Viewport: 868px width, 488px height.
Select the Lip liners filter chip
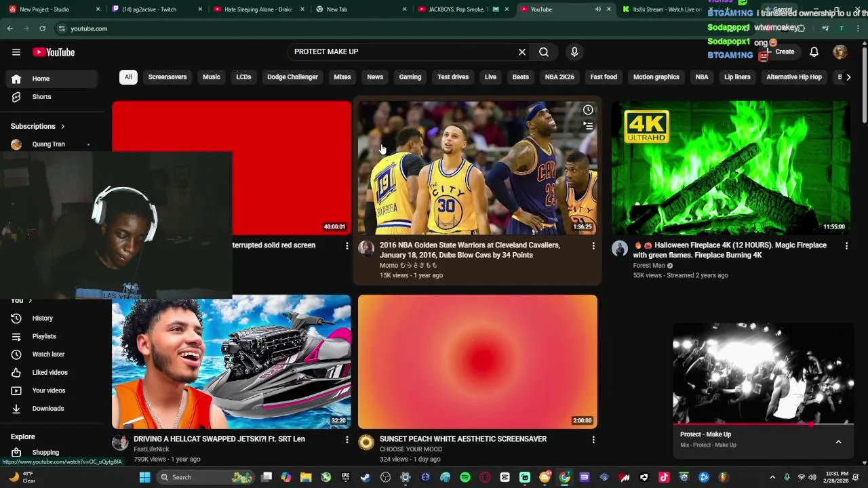point(737,77)
